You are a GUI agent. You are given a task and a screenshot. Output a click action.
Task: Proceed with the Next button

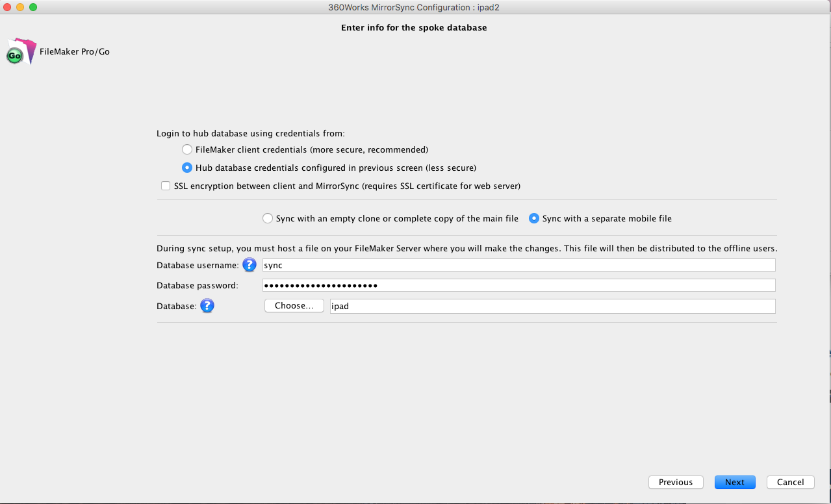pyautogui.click(x=735, y=482)
